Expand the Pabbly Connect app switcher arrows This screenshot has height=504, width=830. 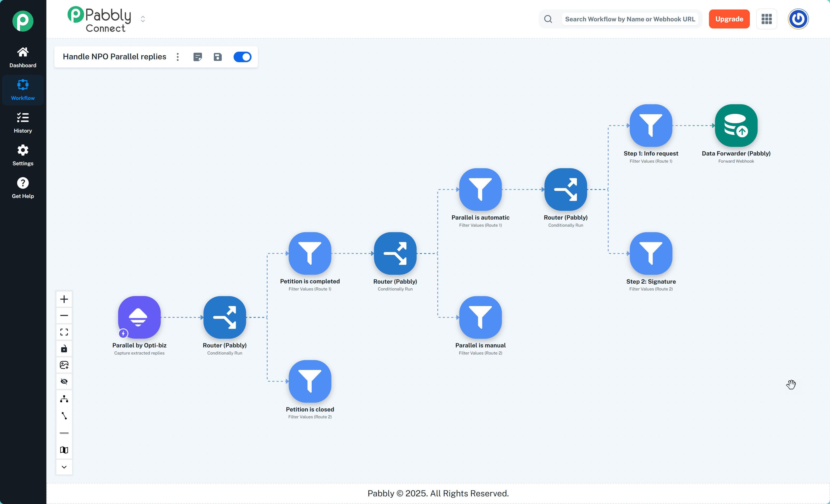click(143, 19)
